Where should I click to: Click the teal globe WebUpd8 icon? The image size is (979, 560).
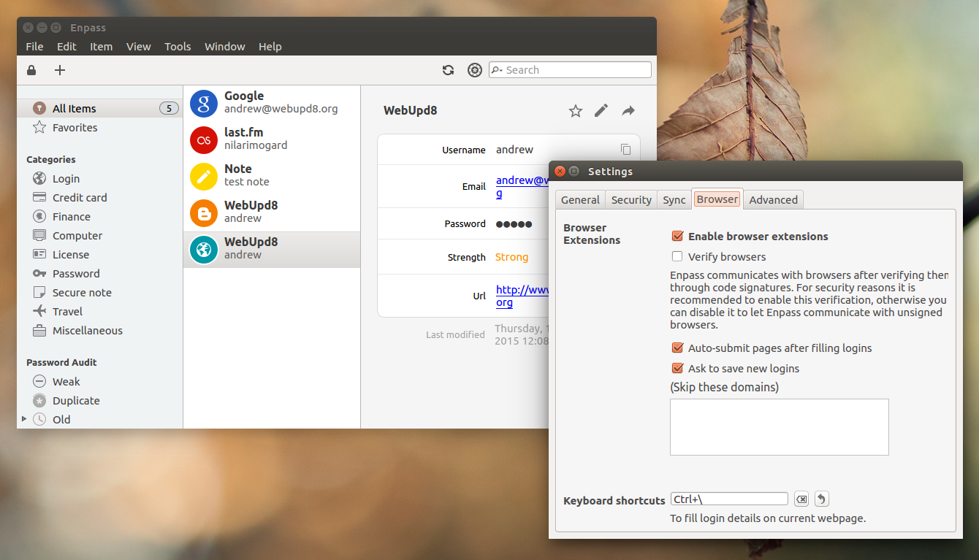(204, 249)
